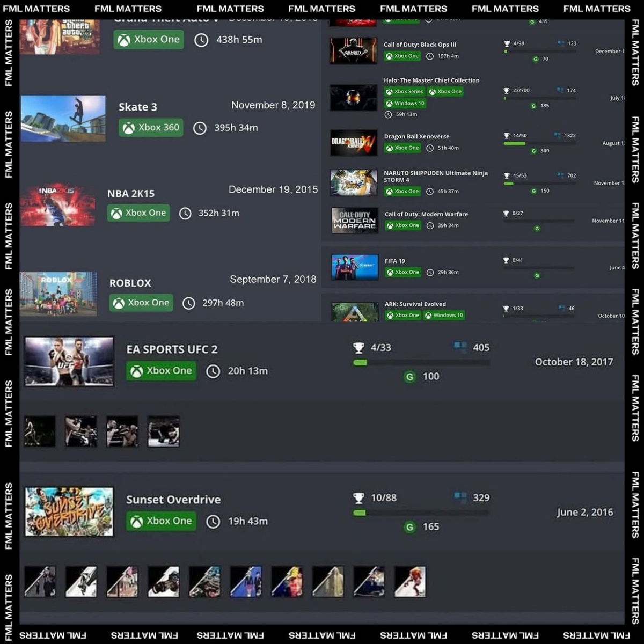Click the clock icon beside 19h 43m

213,522
